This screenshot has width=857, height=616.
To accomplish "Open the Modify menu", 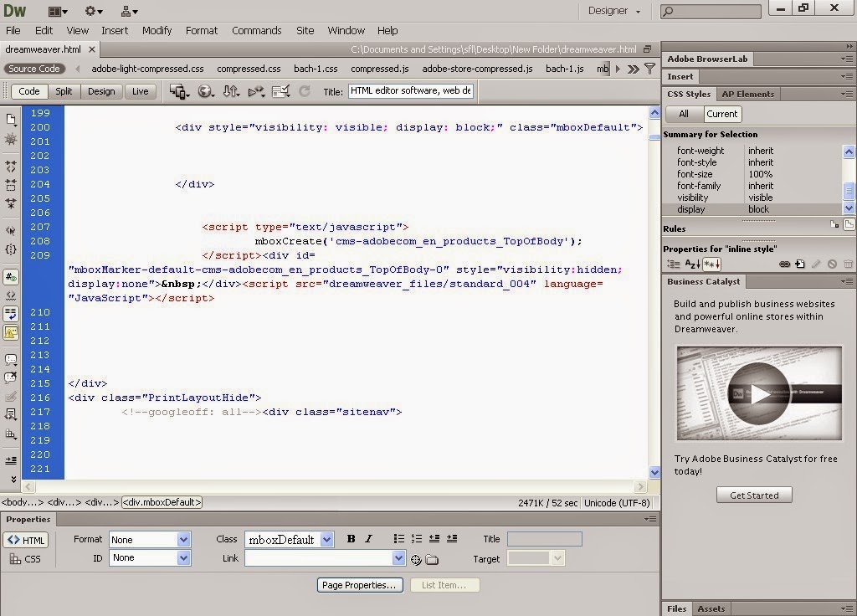I will click(x=157, y=31).
